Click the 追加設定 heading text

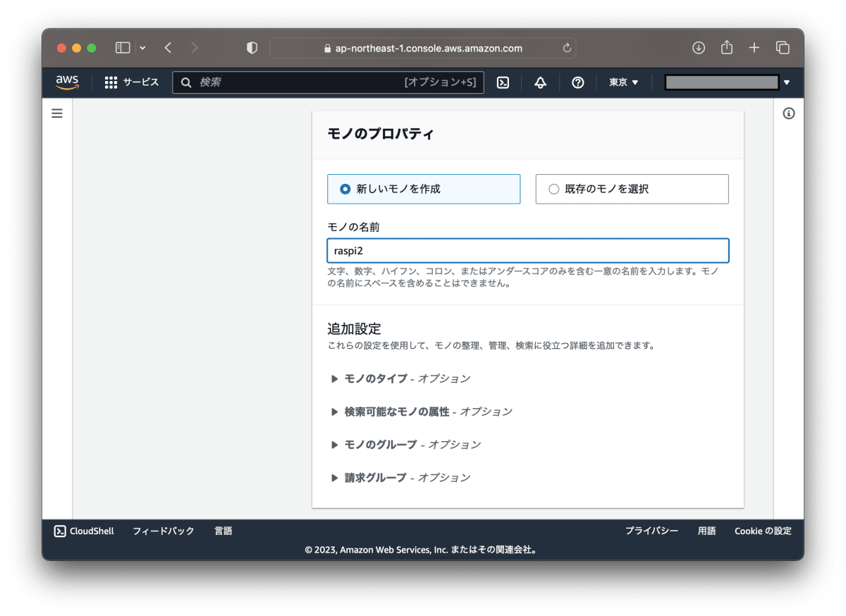(x=354, y=328)
